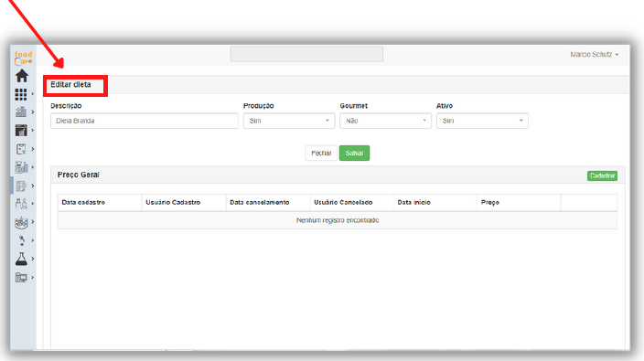Open the faucet tap icon in sidebar

21,240
